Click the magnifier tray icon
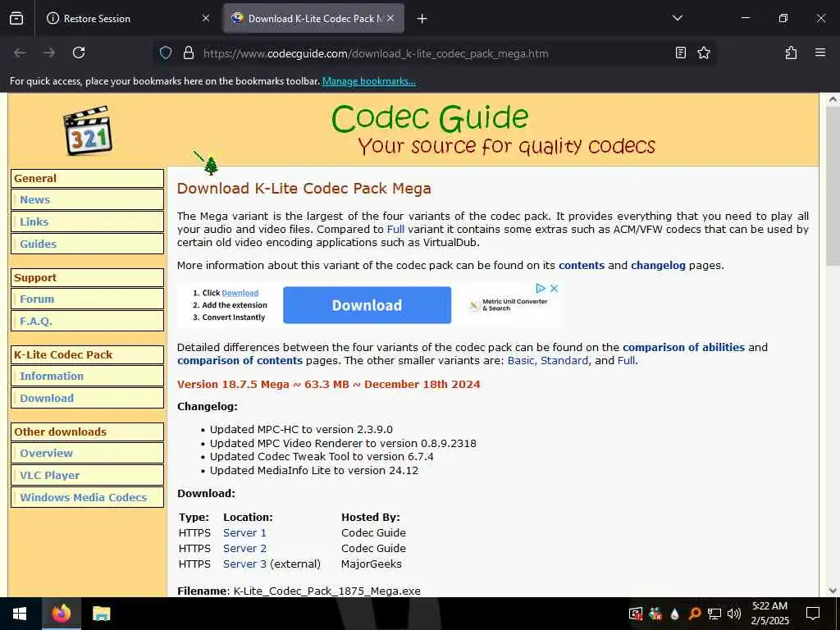The width and height of the screenshot is (840, 630). 694,614
